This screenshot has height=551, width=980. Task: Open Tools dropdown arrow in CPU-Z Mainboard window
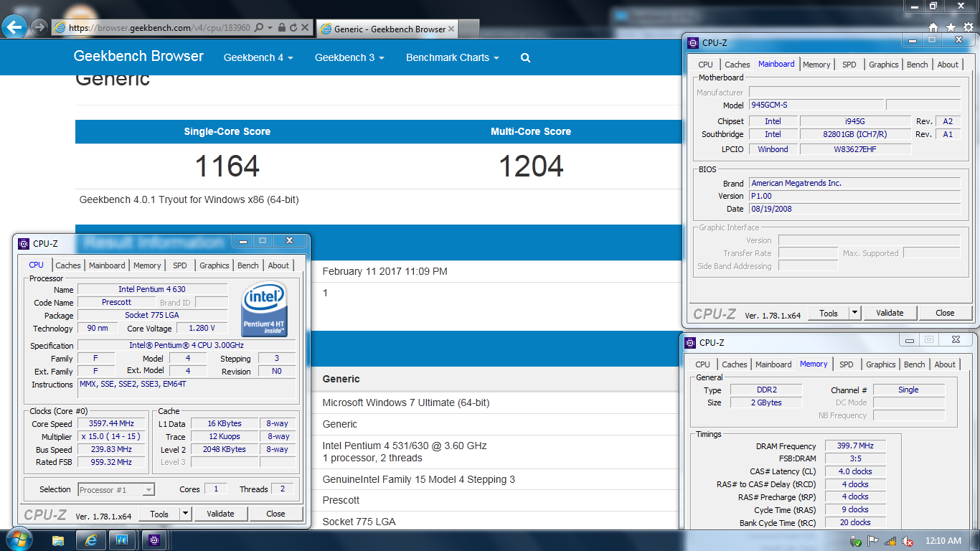(x=854, y=313)
